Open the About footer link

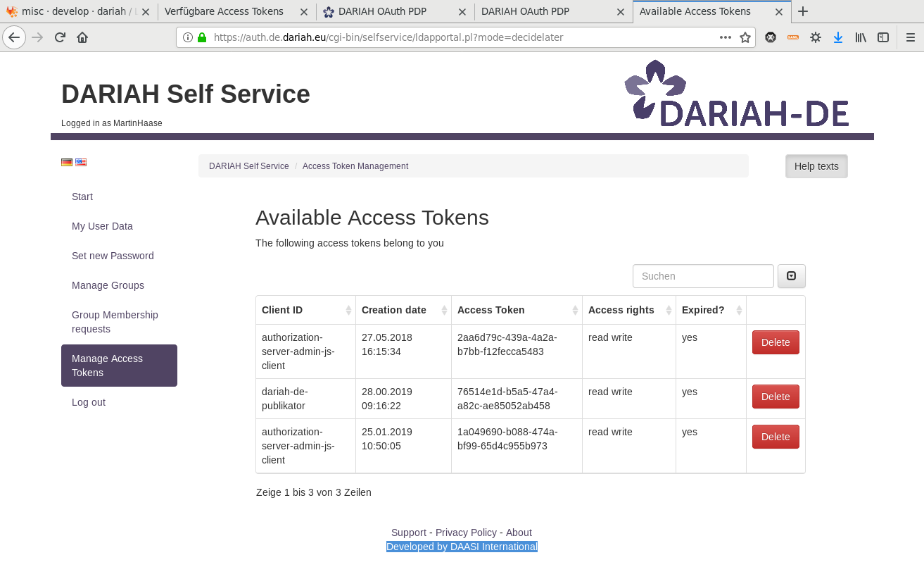click(519, 532)
